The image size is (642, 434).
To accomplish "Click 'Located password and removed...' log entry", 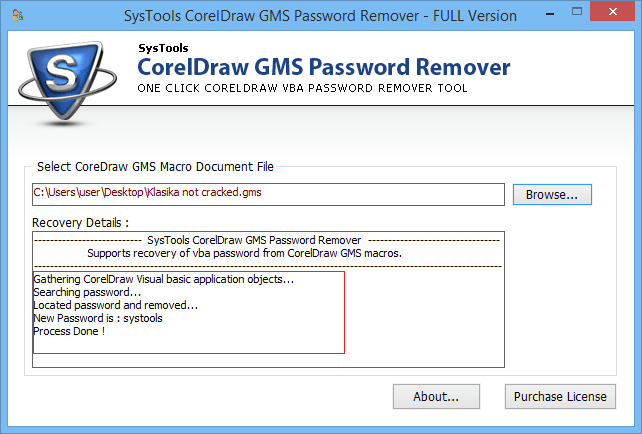I will click(116, 305).
